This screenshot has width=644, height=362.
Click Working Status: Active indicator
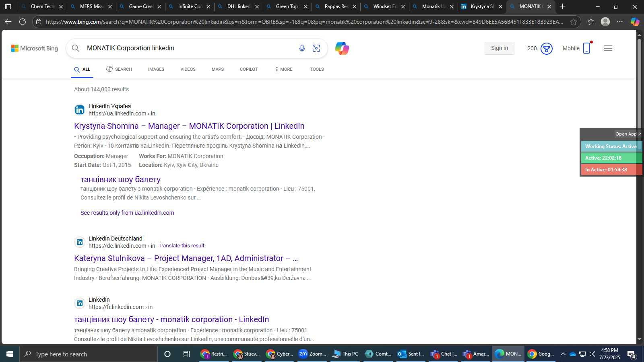tap(611, 146)
